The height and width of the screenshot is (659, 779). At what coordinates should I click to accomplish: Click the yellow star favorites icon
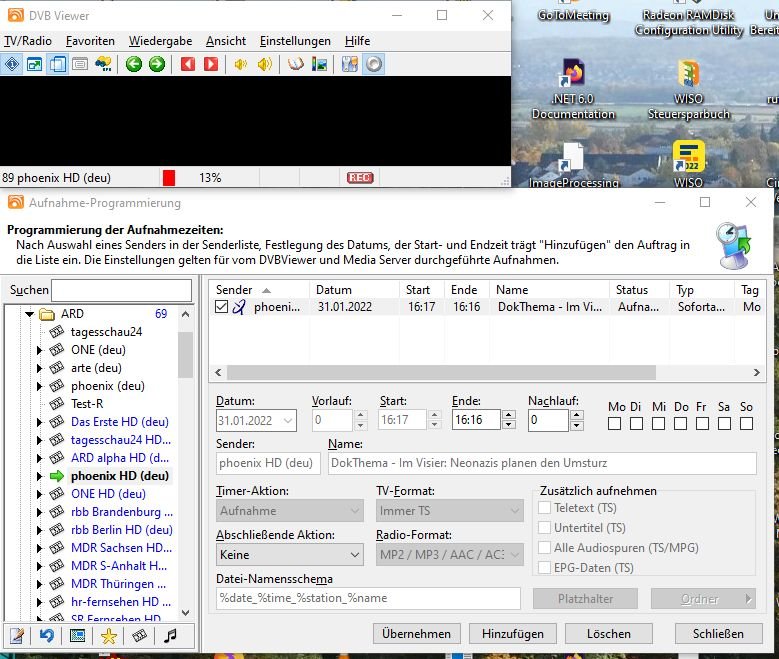click(x=108, y=635)
